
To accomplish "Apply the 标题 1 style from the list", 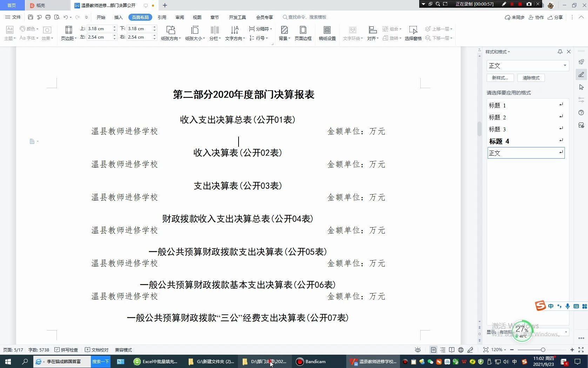I will [x=526, y=105].
